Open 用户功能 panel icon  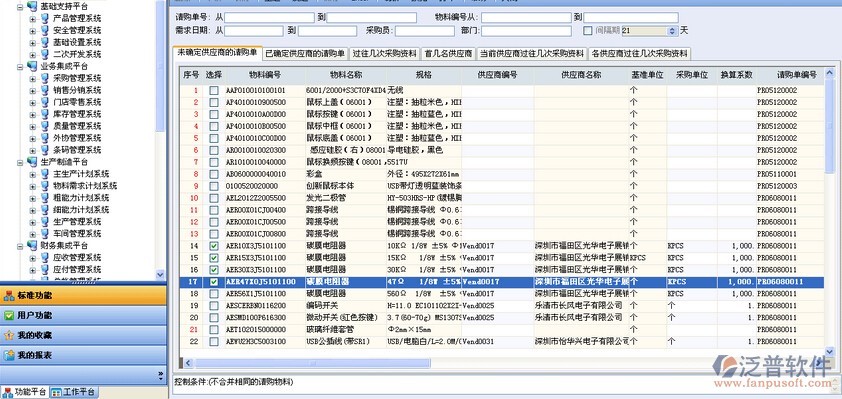(9, 315)
